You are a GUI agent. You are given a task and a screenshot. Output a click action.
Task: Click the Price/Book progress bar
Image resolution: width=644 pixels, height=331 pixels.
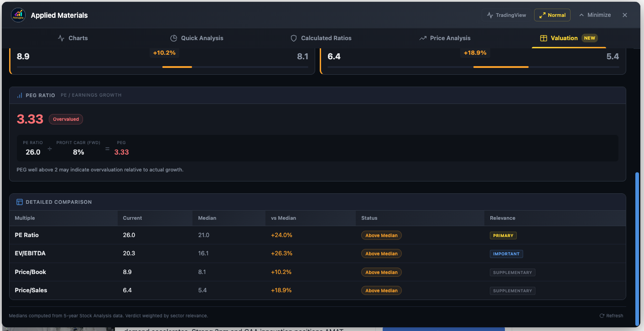177,67
